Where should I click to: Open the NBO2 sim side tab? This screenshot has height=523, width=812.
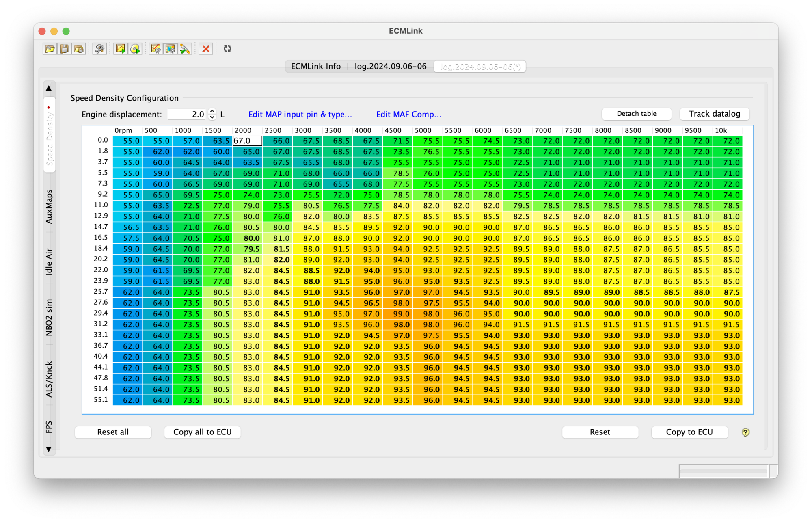coord(49,318)
